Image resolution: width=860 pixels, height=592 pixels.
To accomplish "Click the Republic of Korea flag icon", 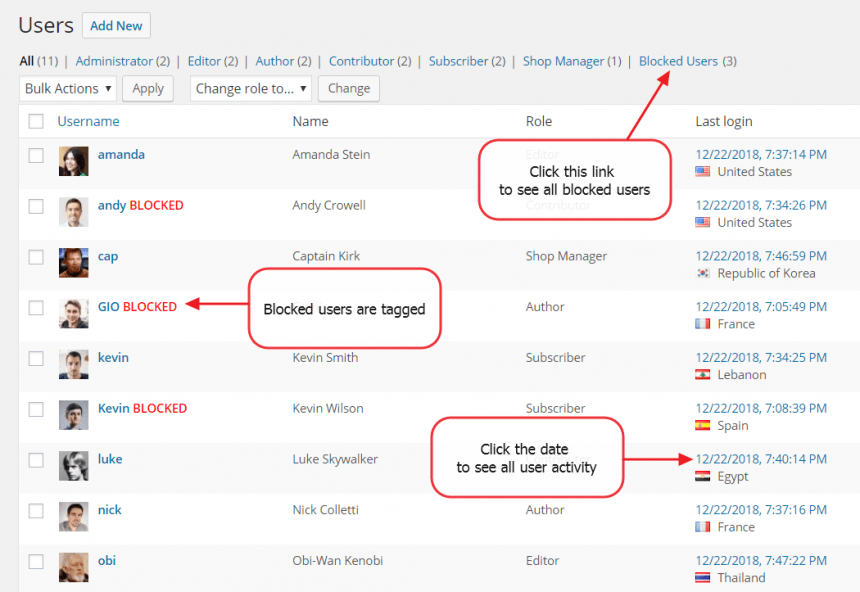I will click(703, 273).
